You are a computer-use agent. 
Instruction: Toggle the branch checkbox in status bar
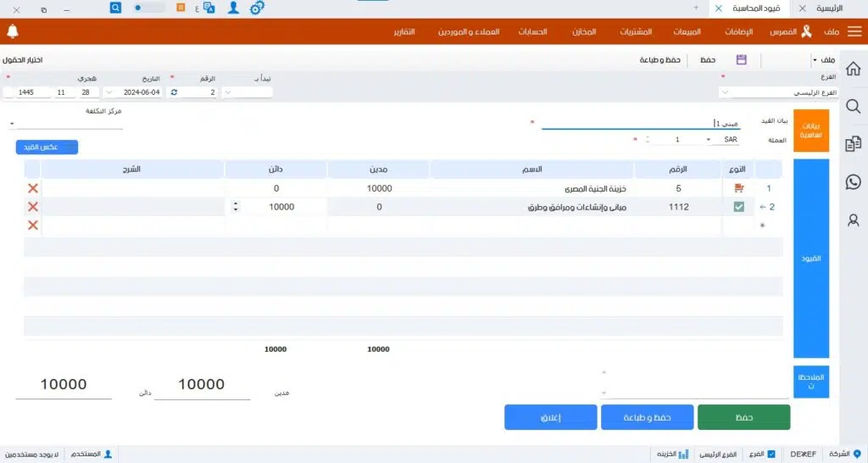coord(771,454)
